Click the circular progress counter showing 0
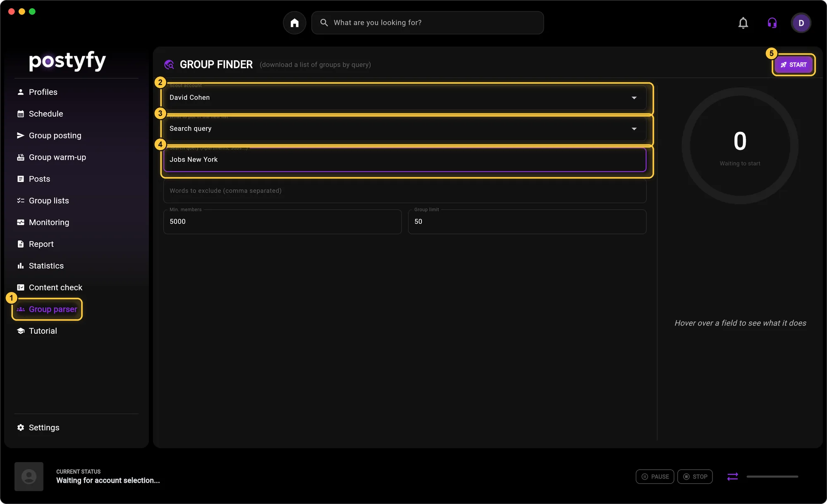Viewport: 827px width, 504px height. pos(740,146)
